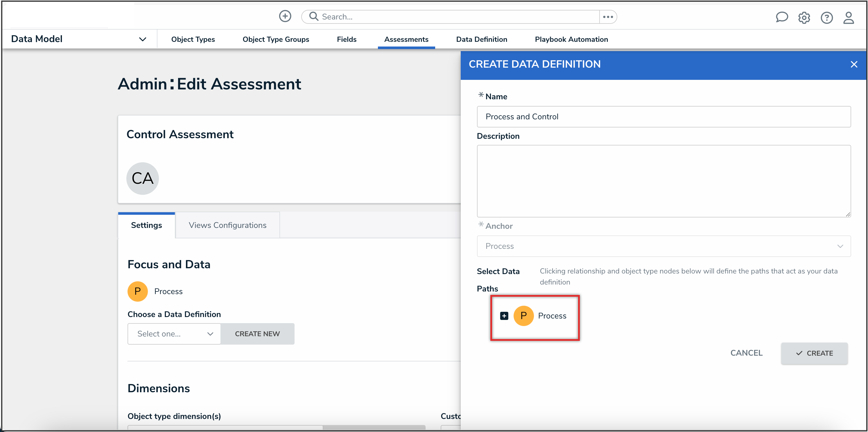Go to the Object Types tab
Viewport: 868px width, 432px height.
pos(193,39)
